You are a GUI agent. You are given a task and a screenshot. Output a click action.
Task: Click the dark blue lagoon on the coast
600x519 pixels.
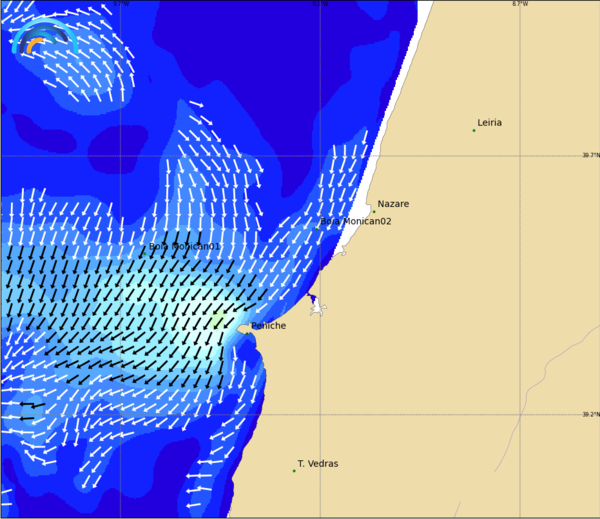pyautogui.click(x=313, y=298)
